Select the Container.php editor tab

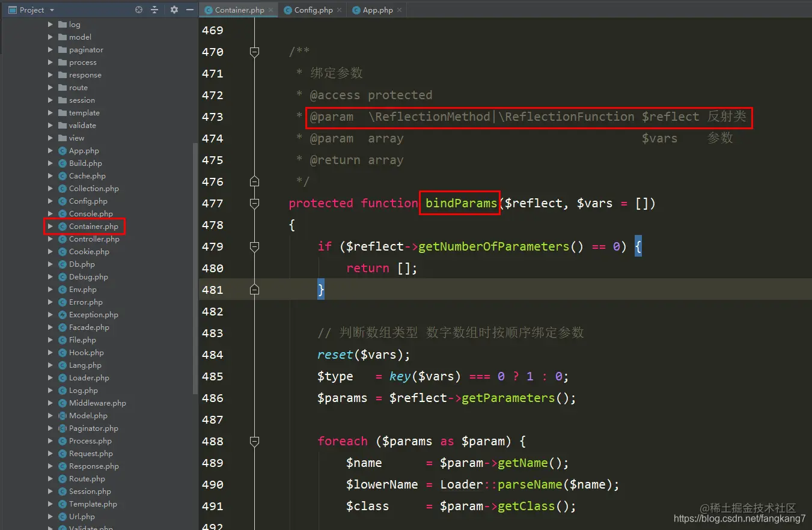click(x=239, y=10)
